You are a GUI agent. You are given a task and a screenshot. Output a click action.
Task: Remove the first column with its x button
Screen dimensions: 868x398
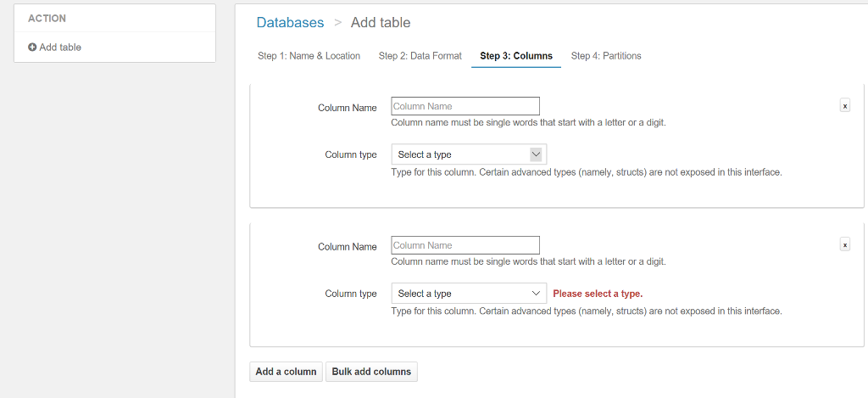pyautogui.click(x=844, y=106)
